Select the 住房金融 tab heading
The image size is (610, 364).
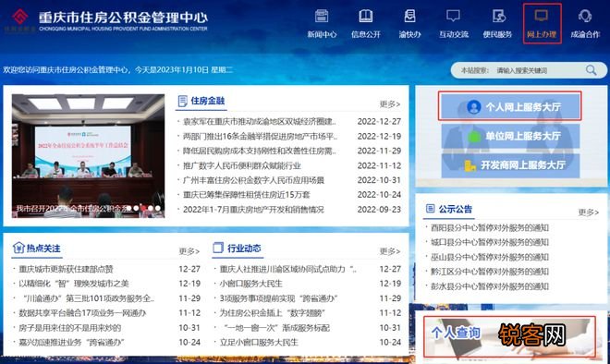[207, 101]
